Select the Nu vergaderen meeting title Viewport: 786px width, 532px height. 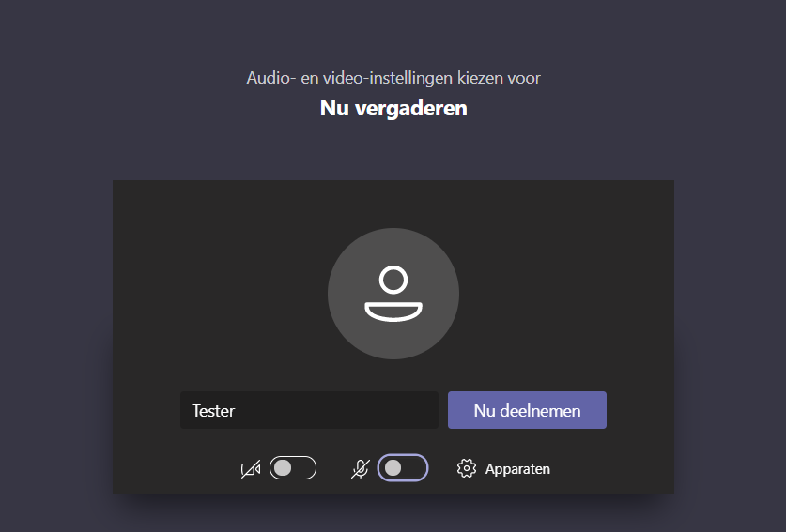(x=393, y=108)
